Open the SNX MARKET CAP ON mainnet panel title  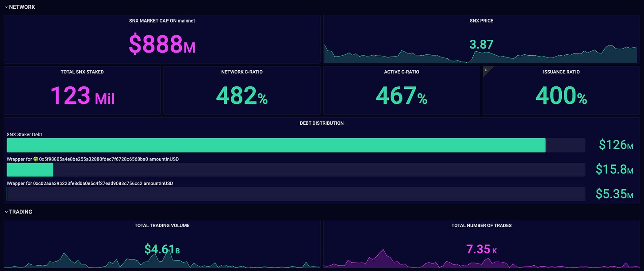pyautogui.click(x=162, y=21)
